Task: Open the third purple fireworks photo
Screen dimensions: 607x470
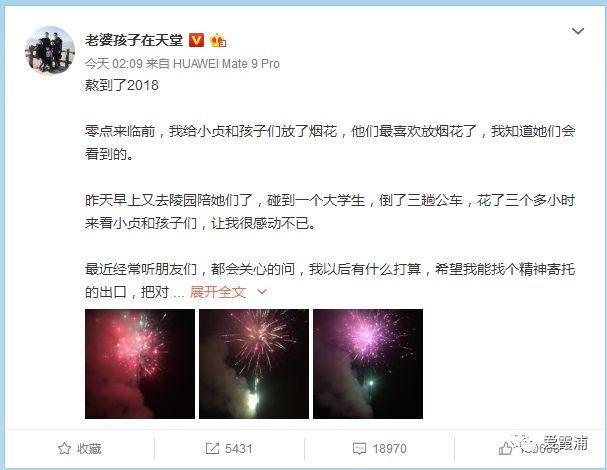Action: tap(368, 364)
